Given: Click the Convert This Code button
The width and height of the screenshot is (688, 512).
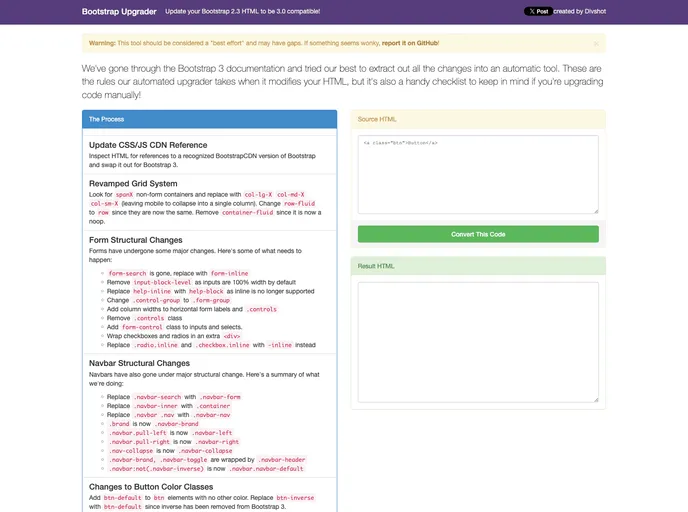Looking at the screenshot, I should (x=478, y=234).
